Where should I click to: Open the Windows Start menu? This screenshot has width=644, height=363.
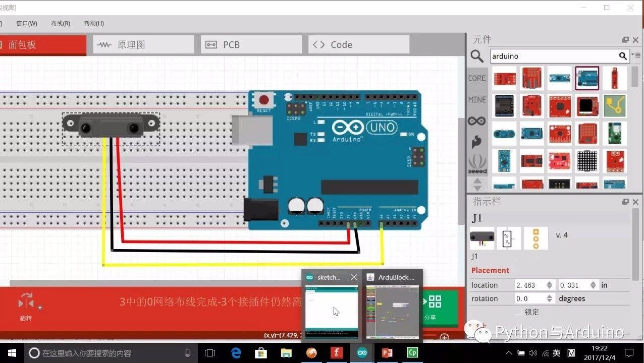coord(12,353)
